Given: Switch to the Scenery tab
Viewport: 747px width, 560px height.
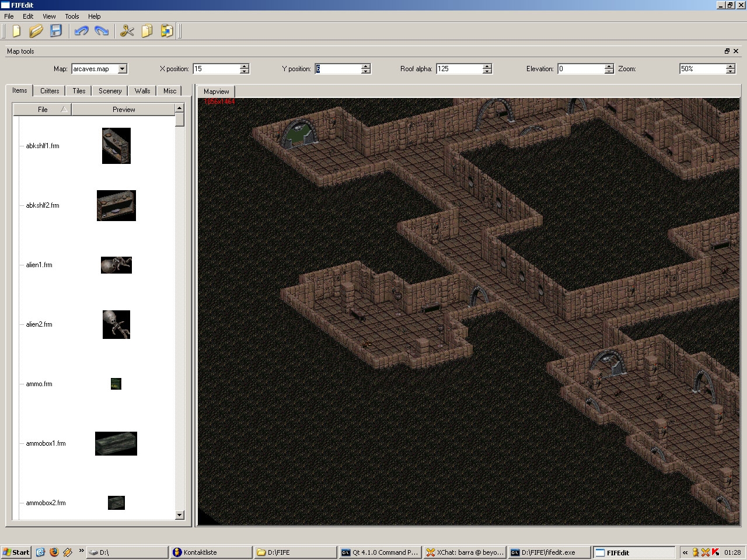Looking at the screenshot, I should pyautogui.click(x=110, y=91).
